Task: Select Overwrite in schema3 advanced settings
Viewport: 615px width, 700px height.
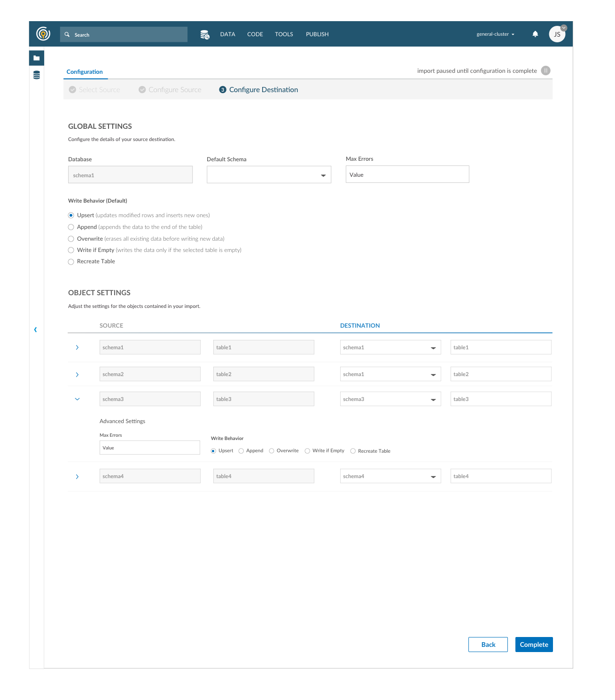Action: coord(272,451)
